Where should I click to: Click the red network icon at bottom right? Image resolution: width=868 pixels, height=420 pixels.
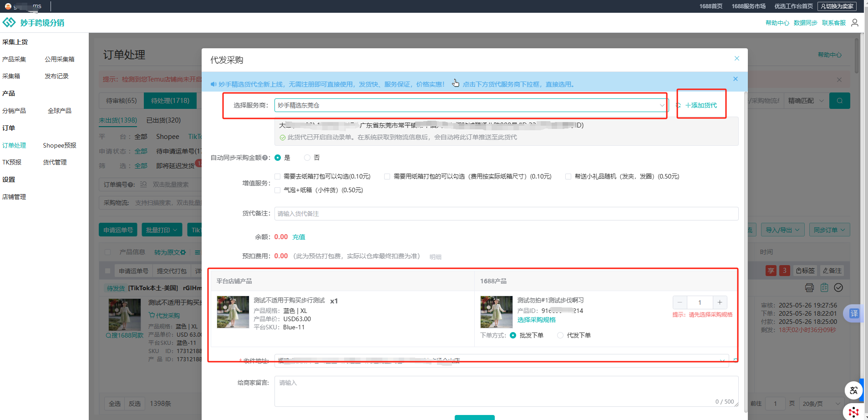tap(853, 412)
